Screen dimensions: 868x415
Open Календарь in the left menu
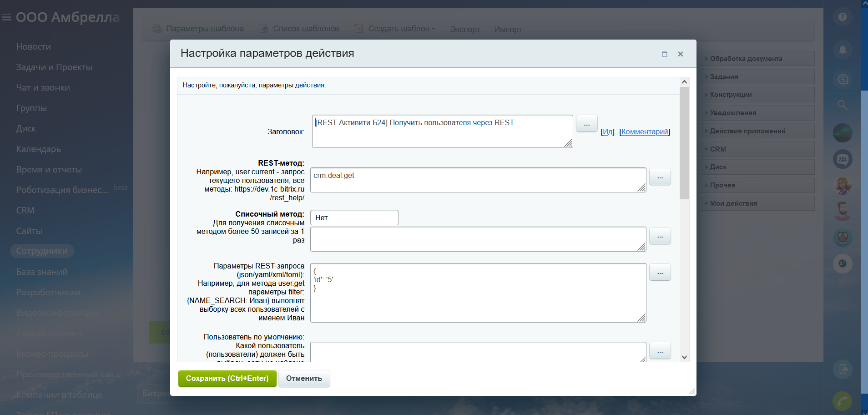39,149
